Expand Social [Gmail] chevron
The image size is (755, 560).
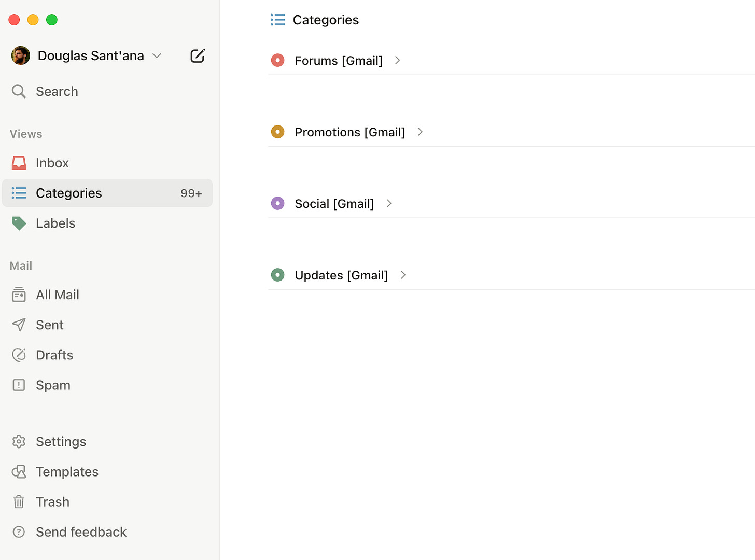click(x=389, y=203)
